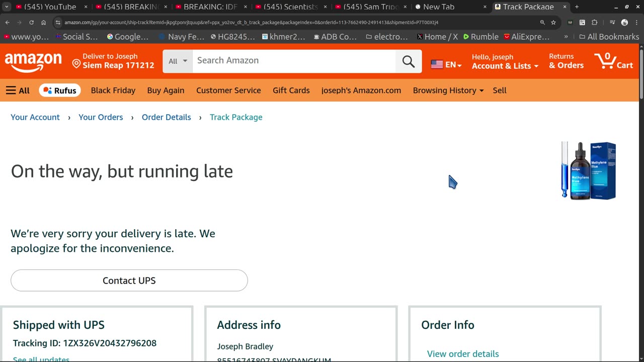Open Black Friday deals
Screen dimensions: 644x362
pyautogui.click(x=113, y=90)
